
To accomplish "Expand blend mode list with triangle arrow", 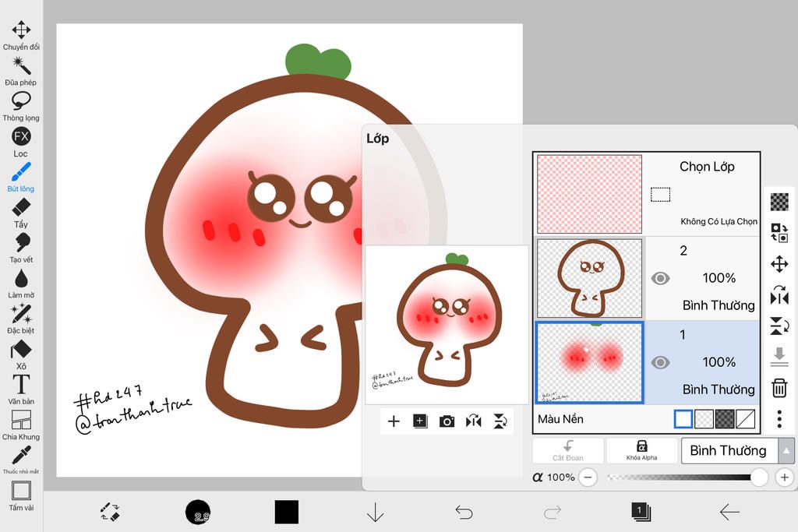I will 786,451.
